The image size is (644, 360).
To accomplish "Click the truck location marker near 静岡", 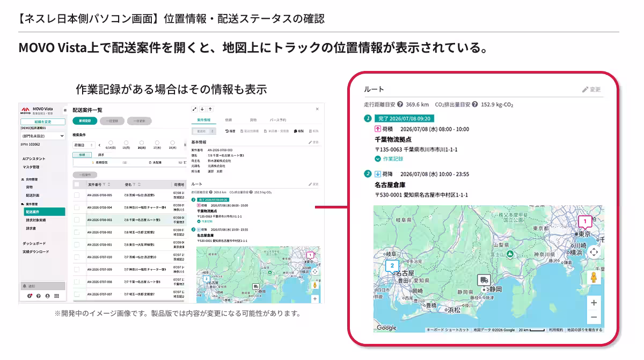I will click(x=484, y=280).
